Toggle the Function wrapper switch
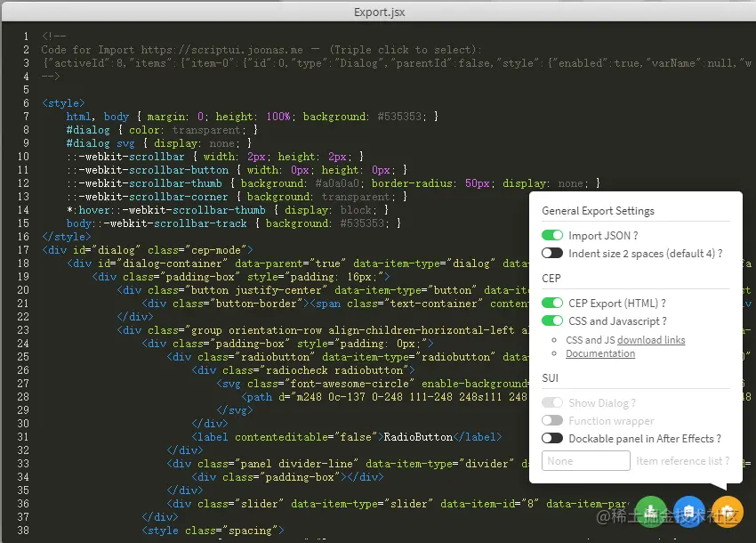Viewport: 756px width, 543px height. click(x=552, y=420)
